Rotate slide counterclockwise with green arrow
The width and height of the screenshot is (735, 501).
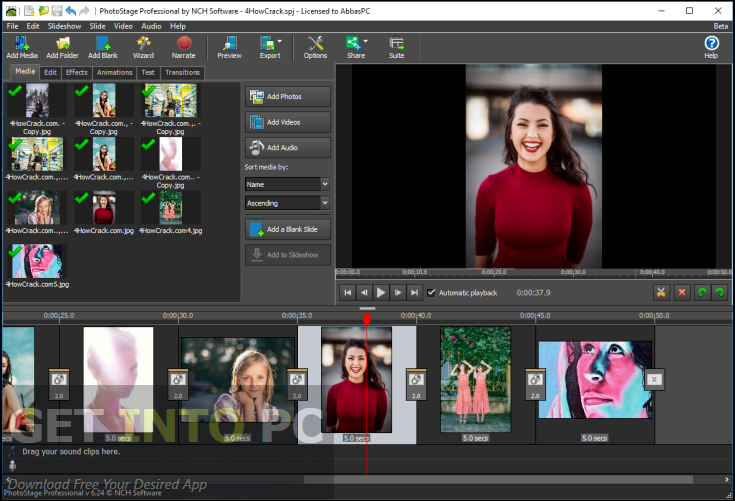tap(702, 292)
